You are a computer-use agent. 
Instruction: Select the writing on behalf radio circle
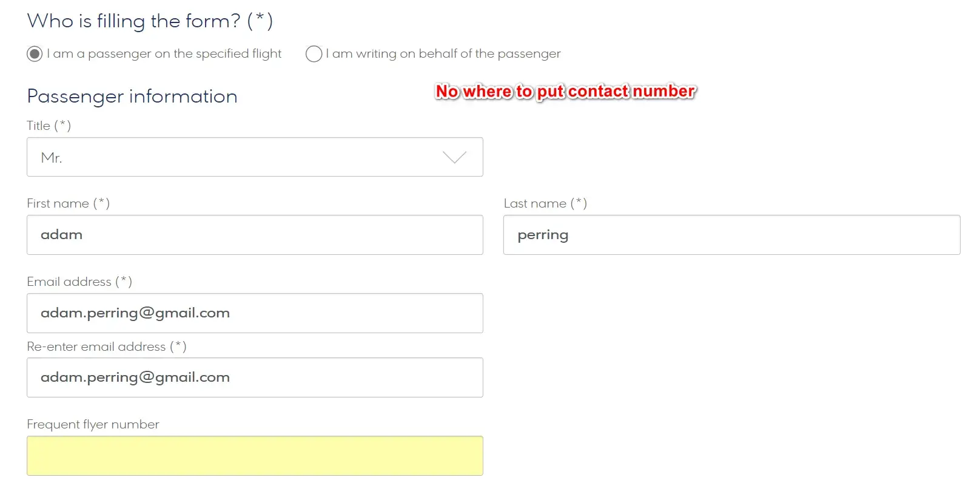pyautogui.click(x=314, y=54)
